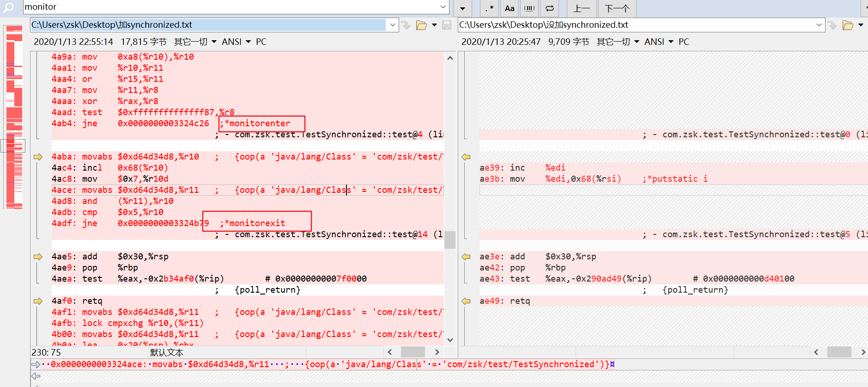Click left file path field 加synchronized.txt
Screen dimensions: 868x387
[208, 25]
